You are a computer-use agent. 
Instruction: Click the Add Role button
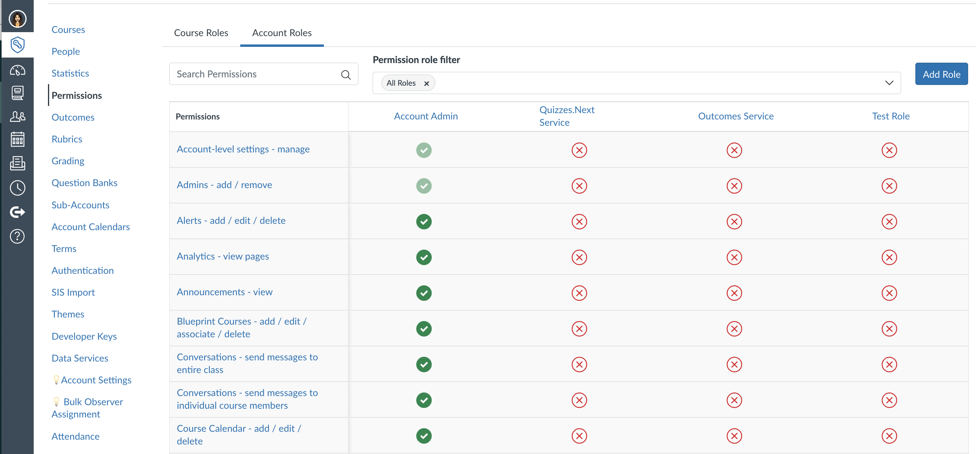942,74
